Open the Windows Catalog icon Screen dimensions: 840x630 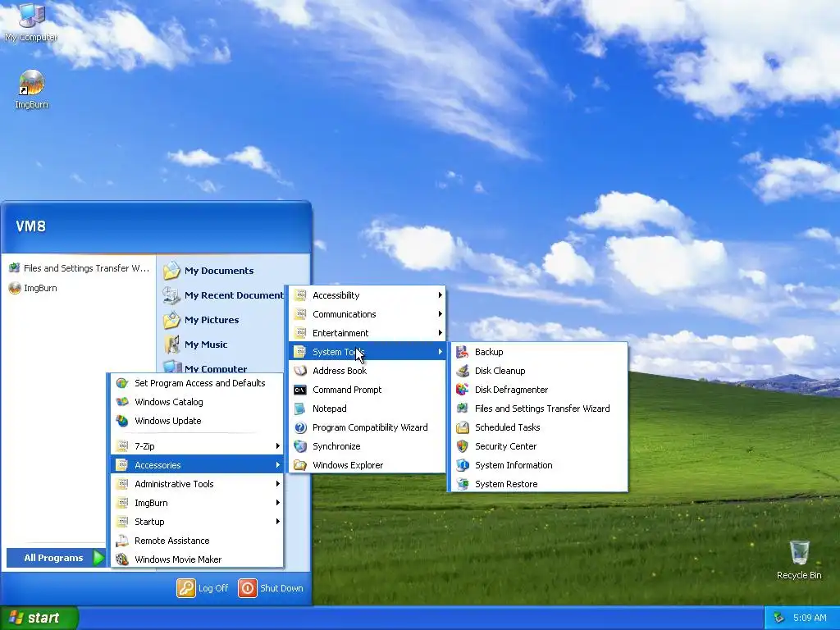[x=122, y=402]
